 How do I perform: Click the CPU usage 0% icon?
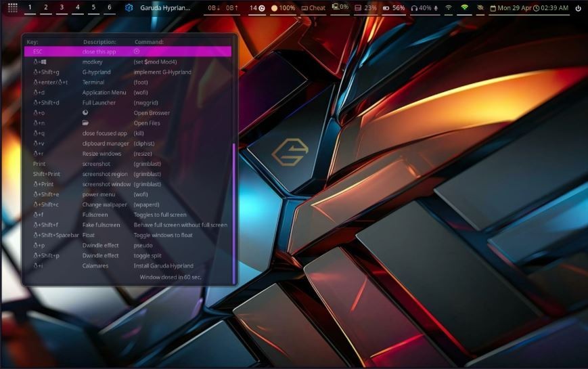tap(340, 7)
